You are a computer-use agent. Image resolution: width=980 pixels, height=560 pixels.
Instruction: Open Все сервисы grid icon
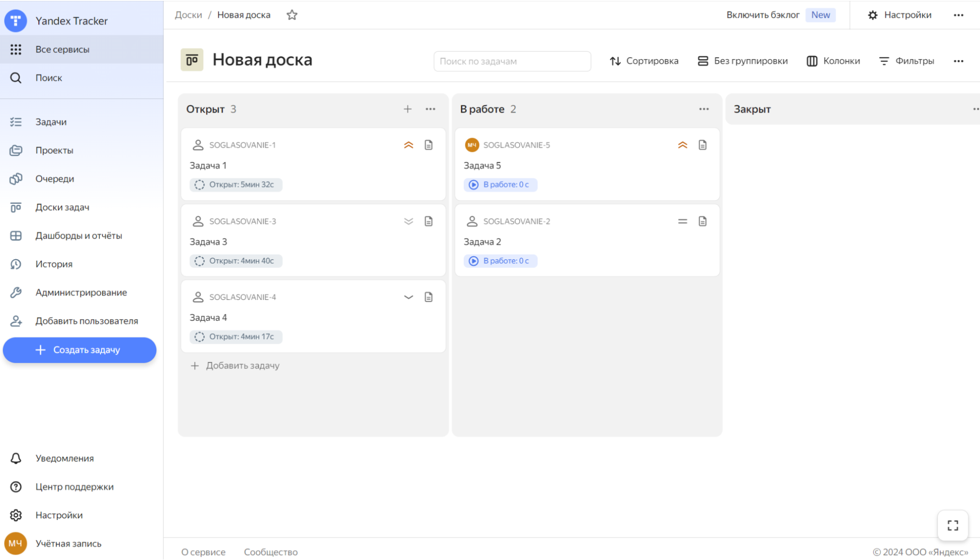pyautogui.click(x=16, y=49)
